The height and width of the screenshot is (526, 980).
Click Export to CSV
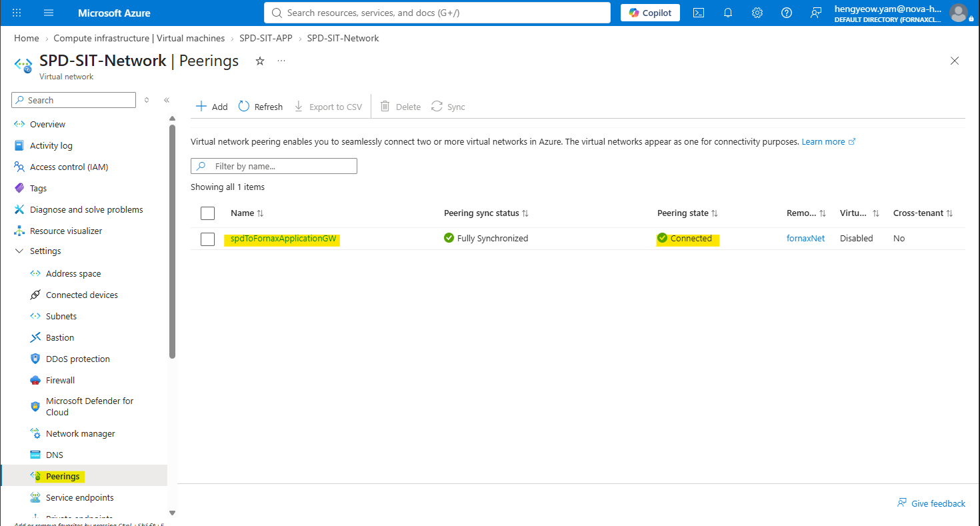pyautogui.click(x=328, y=107)
